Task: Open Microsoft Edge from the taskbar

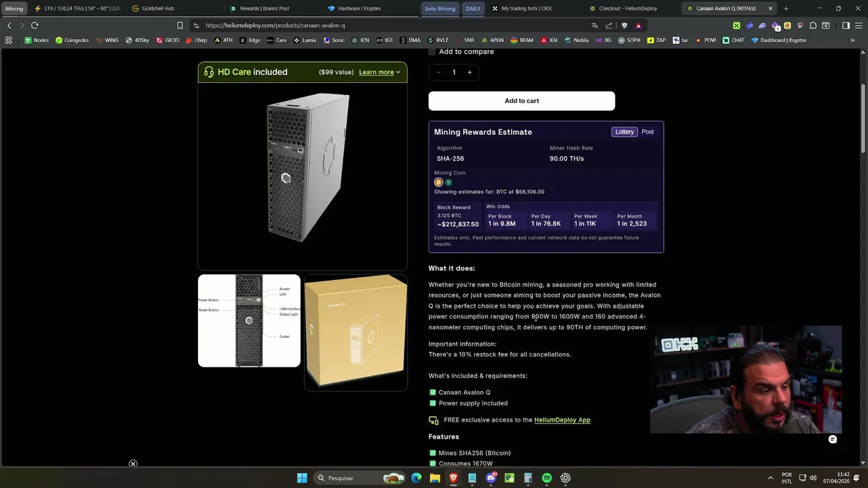Action: [x=416, y=478]
